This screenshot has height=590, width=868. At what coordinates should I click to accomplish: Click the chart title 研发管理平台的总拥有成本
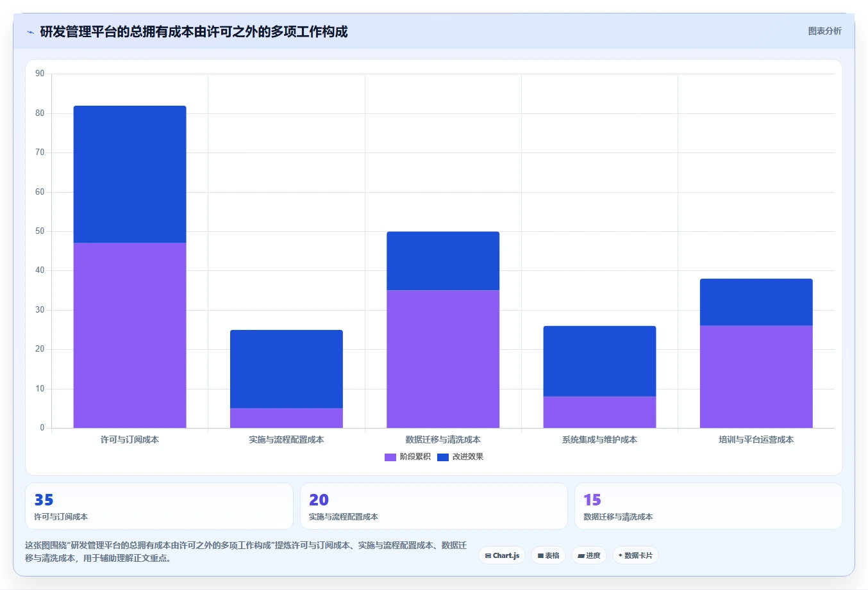[x=117, y=31]
